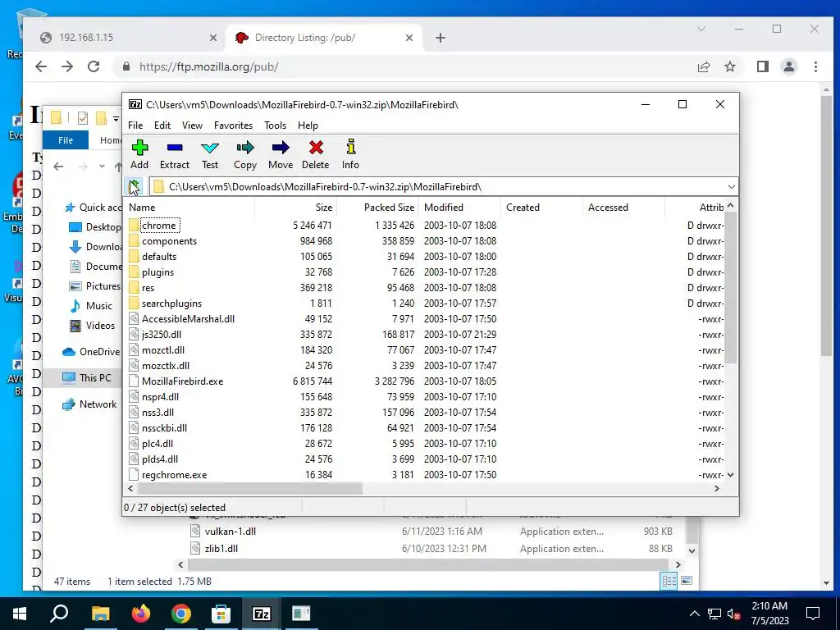Select the Move toolbar icon
840x630 pixels.
(x=281, y=154)
